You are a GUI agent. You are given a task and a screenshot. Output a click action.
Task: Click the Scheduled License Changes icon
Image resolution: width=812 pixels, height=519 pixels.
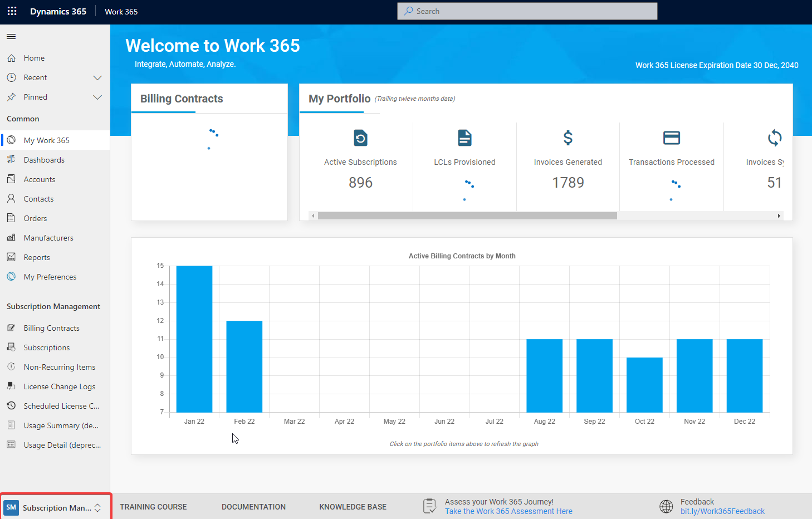pyautogui.click(x=11, y=406)
